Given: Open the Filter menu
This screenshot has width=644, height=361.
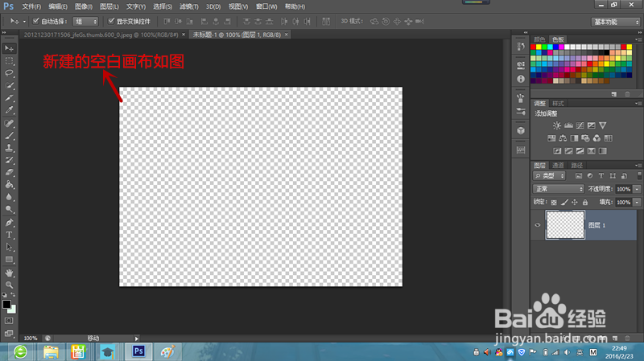Looking at the screenshot, I should [x=189, y=6].
